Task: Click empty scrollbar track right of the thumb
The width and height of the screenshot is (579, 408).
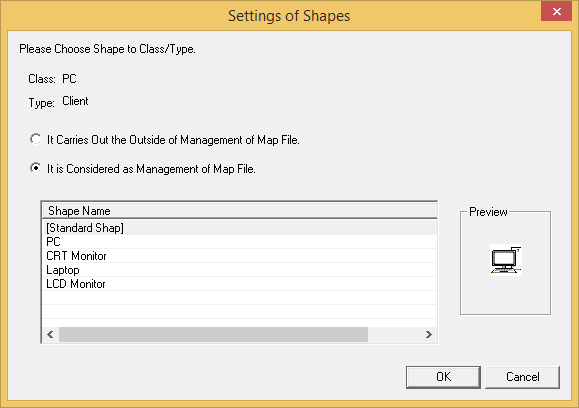Action: [x=394, y=335]
